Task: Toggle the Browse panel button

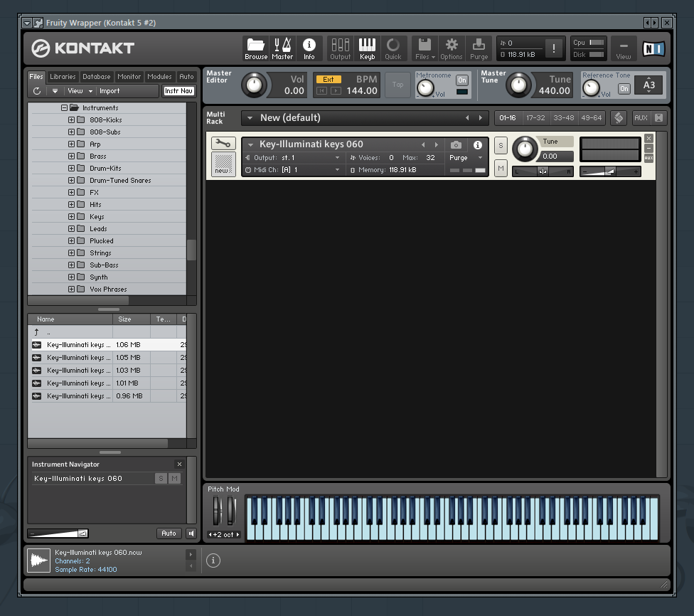Action: [256, 48]
